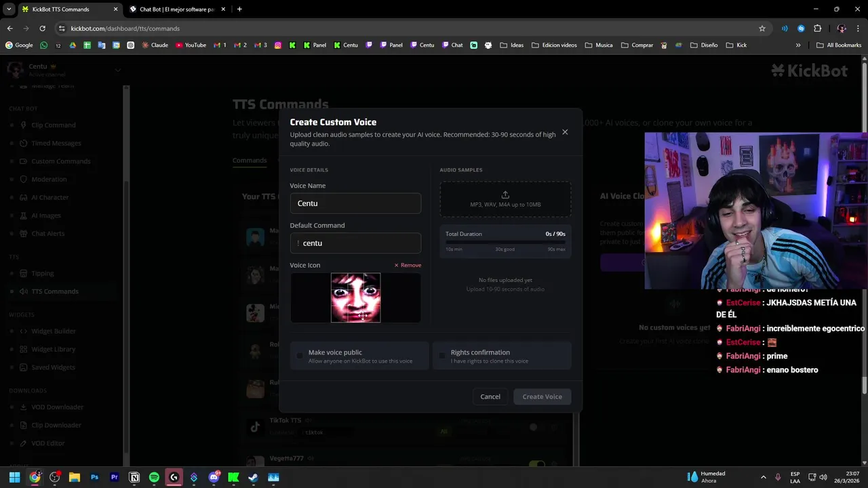868x488 pixels.
Task: Open the Claude bookmark
Action: (x=155, y=45)
